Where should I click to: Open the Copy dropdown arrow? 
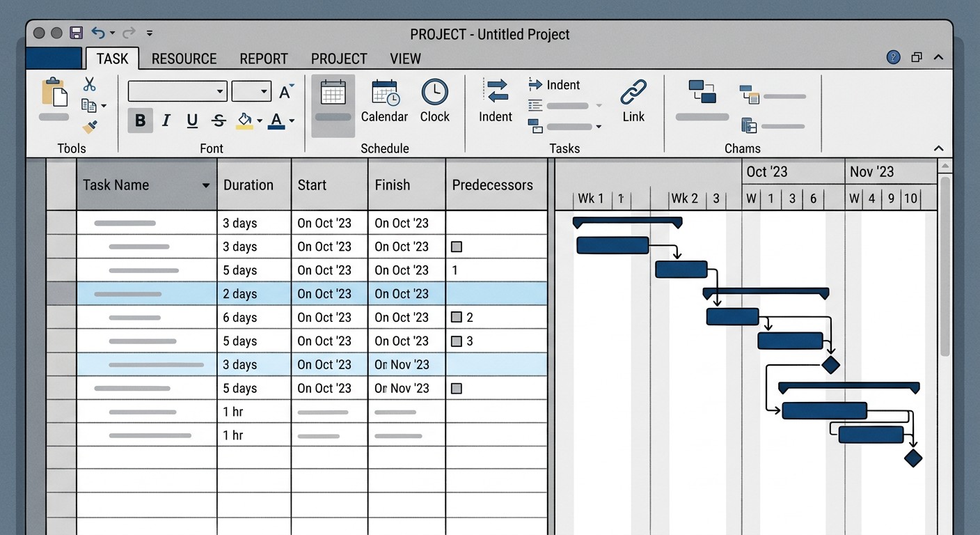104,106
